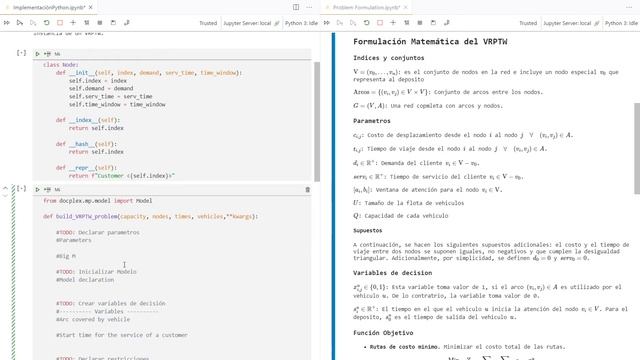Viewport: 640px width, 360px height.
Task: Add new cell in ImplementaciónPython toolbar
Action: pos(73,23)
